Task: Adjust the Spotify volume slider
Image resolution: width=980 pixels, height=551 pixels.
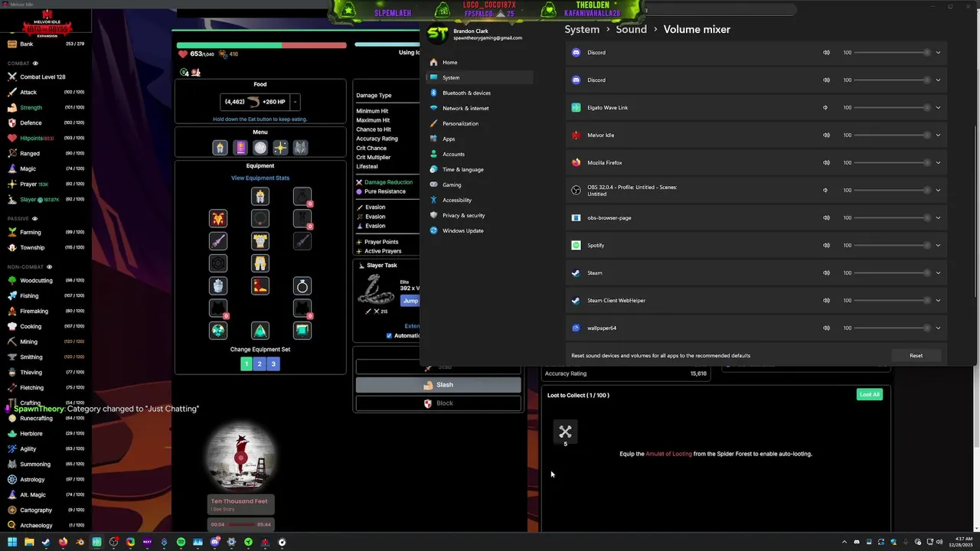Action: point(892,246)
